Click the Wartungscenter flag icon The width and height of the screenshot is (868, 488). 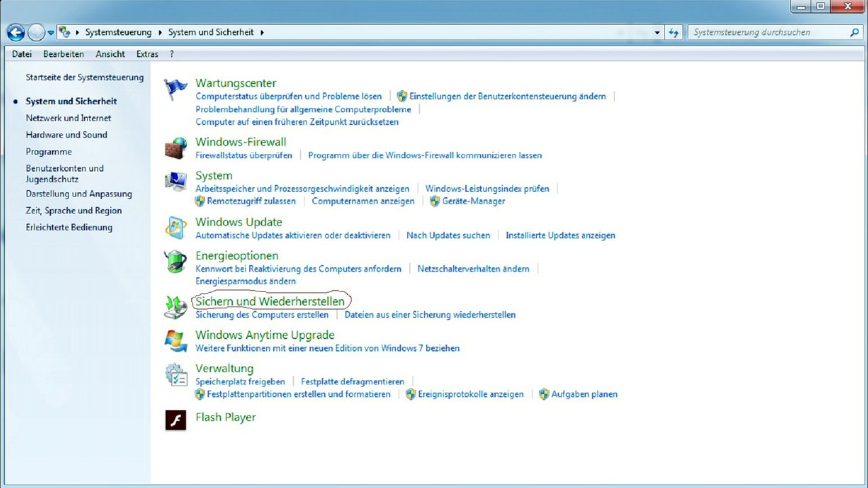[x=176, y=89]
